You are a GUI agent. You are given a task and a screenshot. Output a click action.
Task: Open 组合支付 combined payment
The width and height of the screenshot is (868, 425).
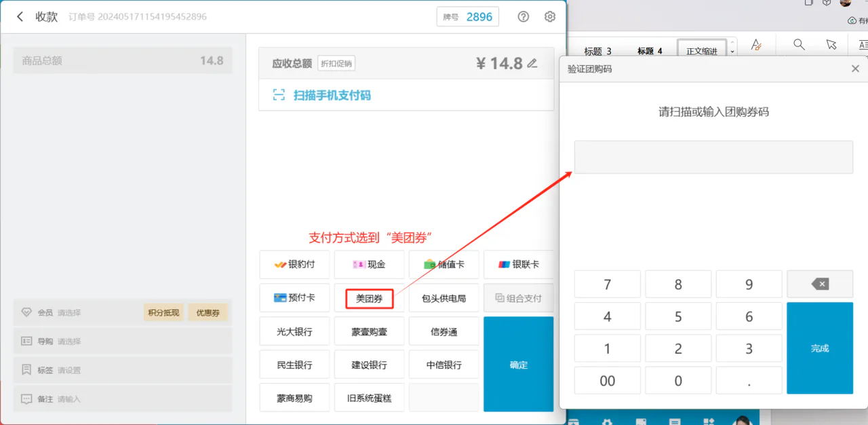tap(518, 298)
